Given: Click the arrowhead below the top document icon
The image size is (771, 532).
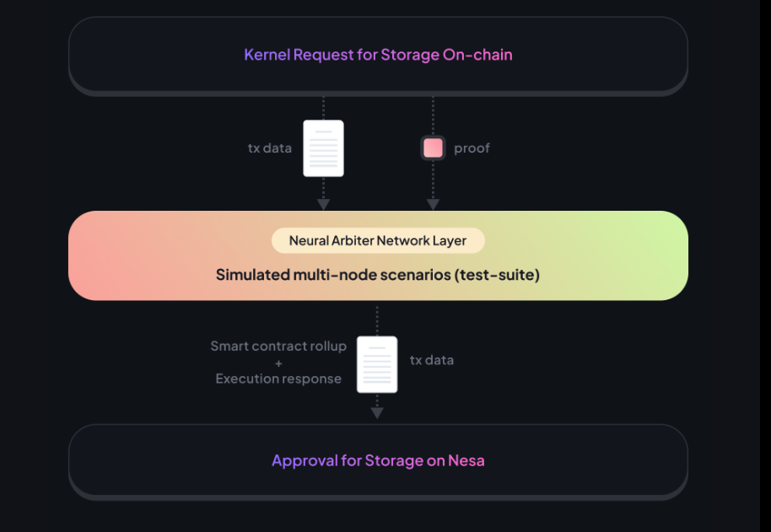Looking at the screenshot, I should pos(323,204).
